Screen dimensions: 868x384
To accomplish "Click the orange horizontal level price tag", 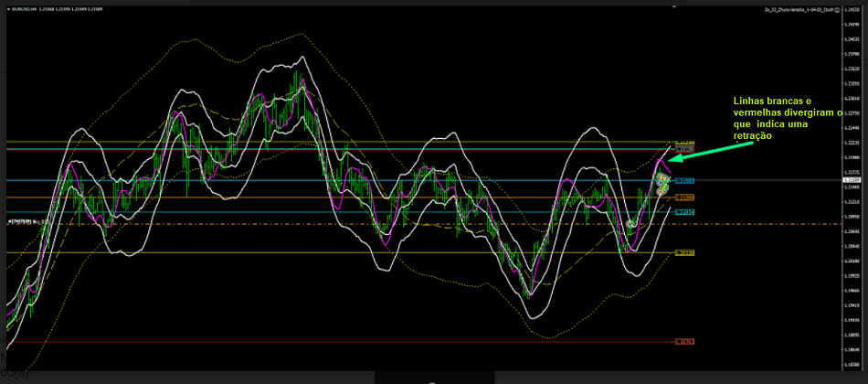I will (684, 197).
